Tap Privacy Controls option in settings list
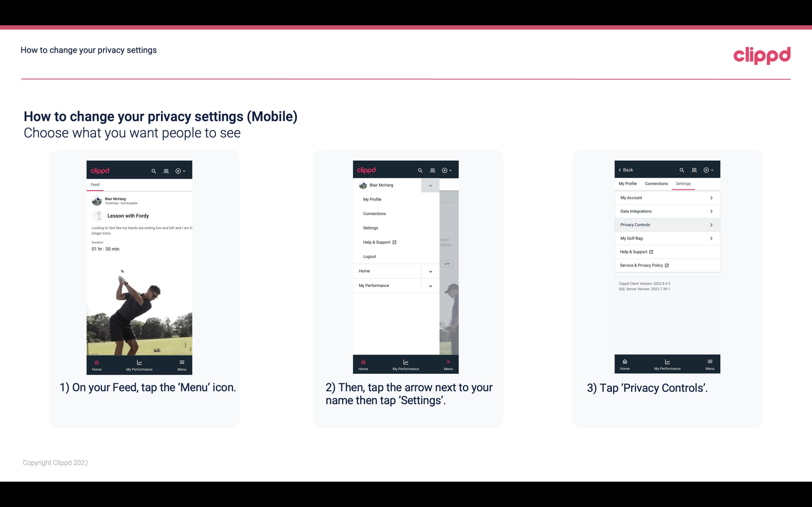 pyautogui.click(x=667, y=224)
